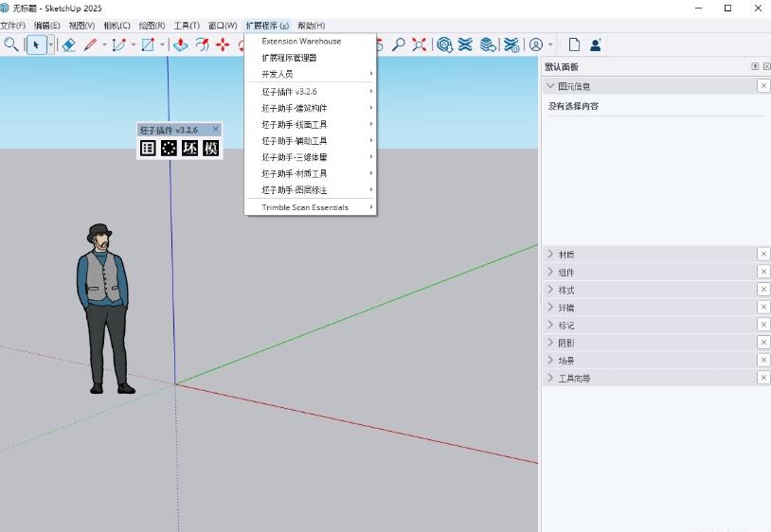The height and width of the screenshot is (532, 771).
Task: Expand the 工具向导 panel
Action: 550,378
